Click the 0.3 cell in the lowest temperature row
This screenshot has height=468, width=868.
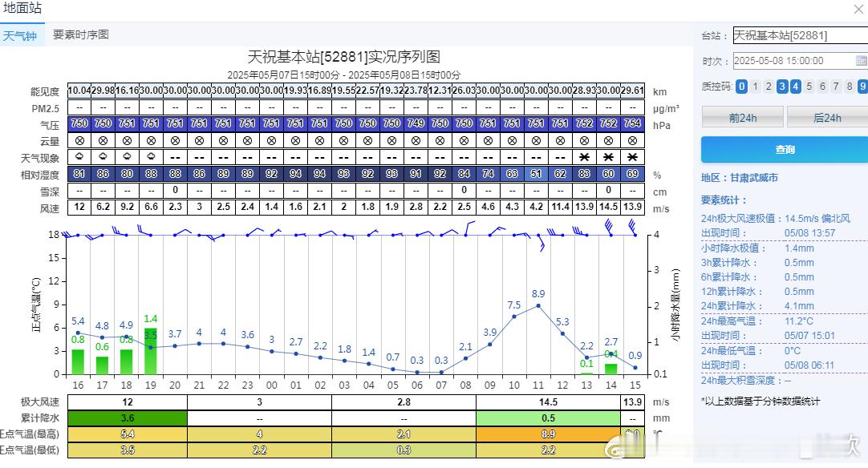tap(404, 450)
